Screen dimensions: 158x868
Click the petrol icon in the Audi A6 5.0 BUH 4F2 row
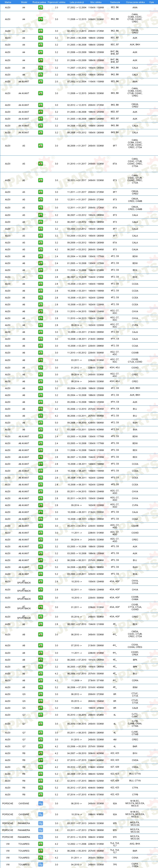pyautogui.click(x=40, y=422)
